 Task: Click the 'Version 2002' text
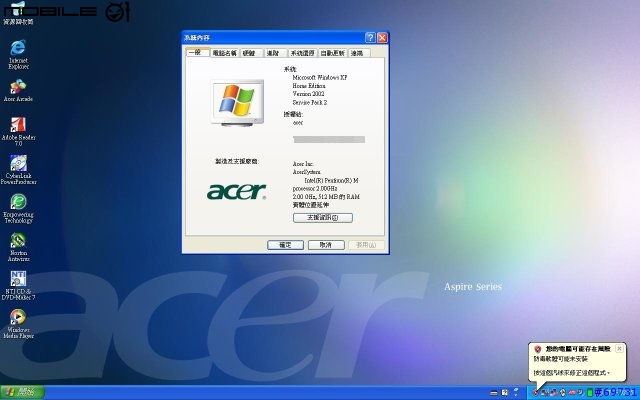pyautogui.click(x=308, y=94)
